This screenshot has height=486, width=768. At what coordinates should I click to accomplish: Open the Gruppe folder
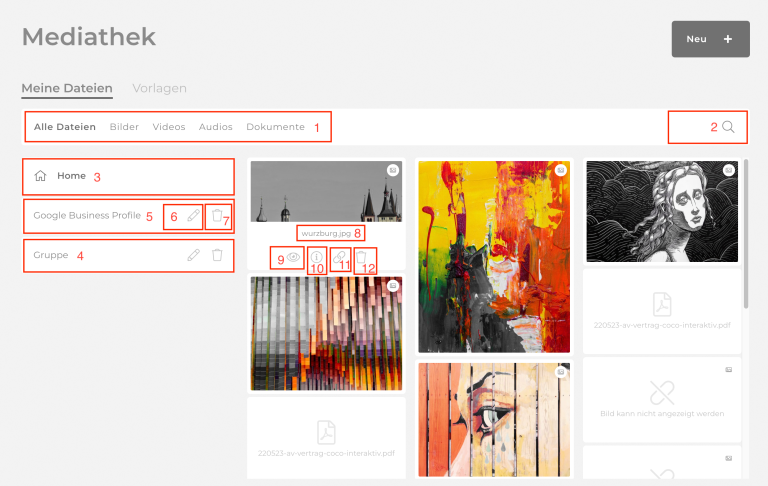tap(51, 255)
